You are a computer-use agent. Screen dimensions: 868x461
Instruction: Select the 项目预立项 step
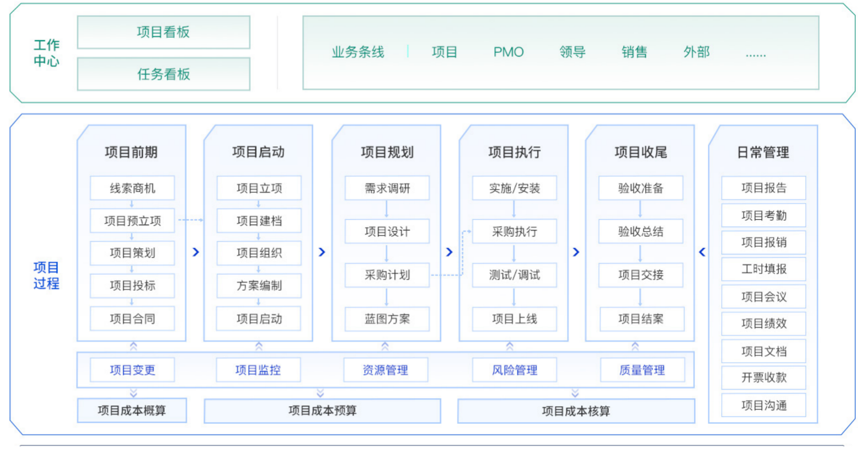coord(133,221)
